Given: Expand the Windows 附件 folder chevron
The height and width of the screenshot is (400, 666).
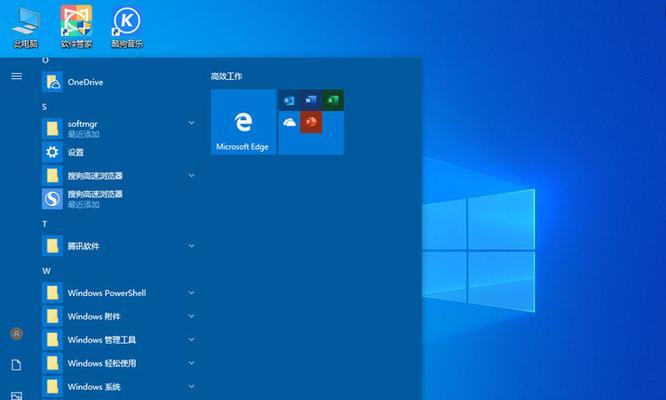Looking at the screenshot, I should coord(192,316).
